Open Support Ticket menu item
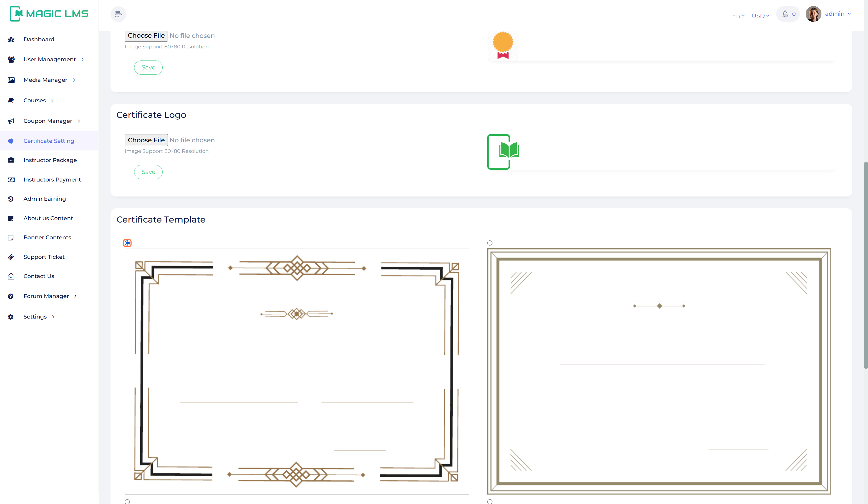Image resolution: width=868 pixels, height=504 pixels. [x=49, y=257]
